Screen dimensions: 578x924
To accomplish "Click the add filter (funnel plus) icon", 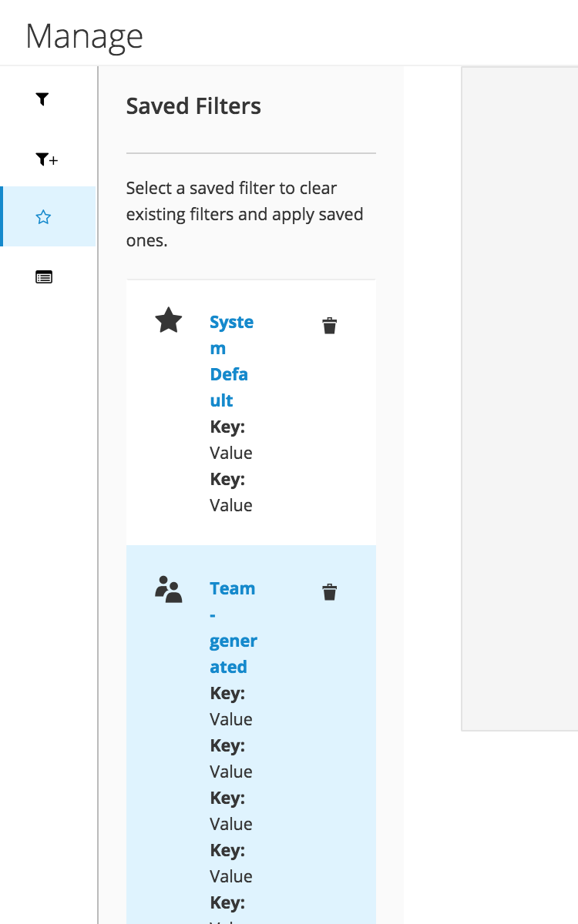I will [x=46, y=159].
